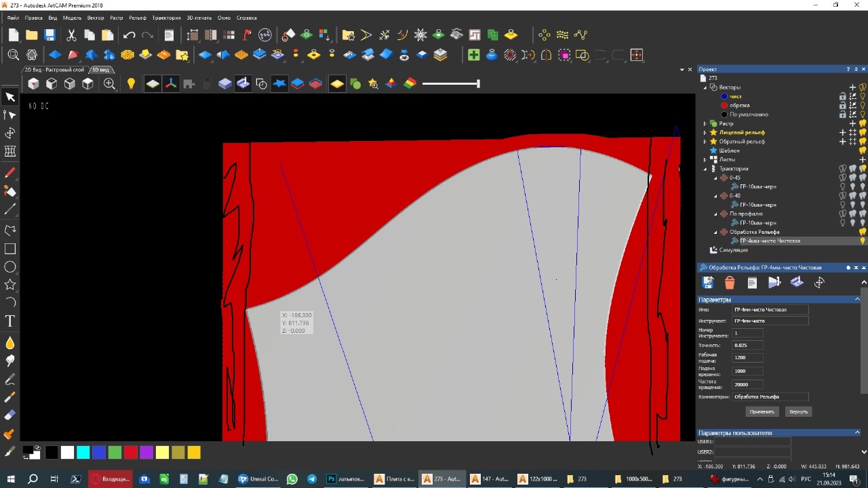Toggle visibility bulb of layer 'По умолчанию'
Viewport: 868px width, 488px height.
pyautogui.click(x=863, y=115)
